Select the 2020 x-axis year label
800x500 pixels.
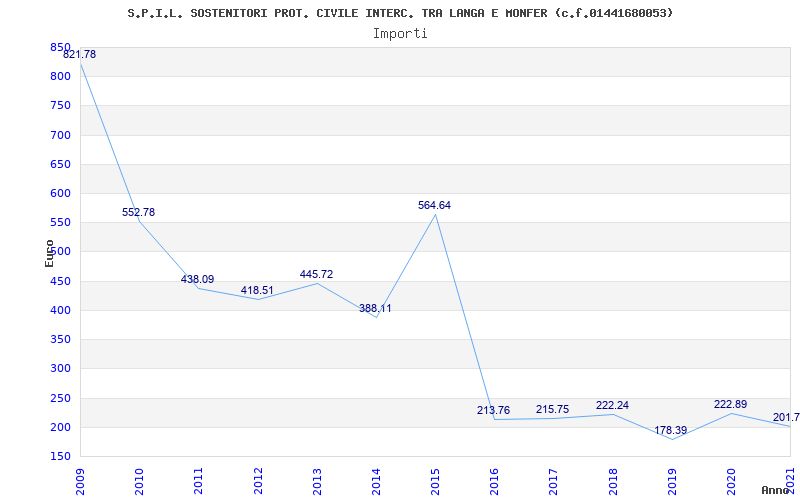coord(732,481)
